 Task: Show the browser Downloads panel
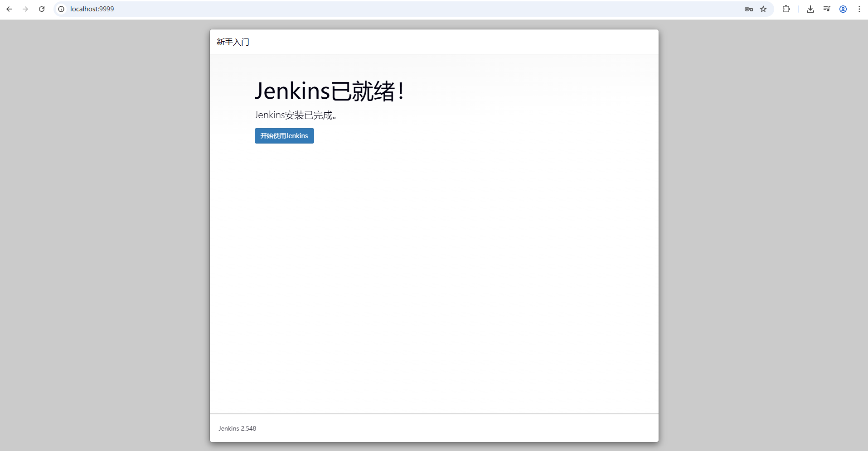point(810,9)
